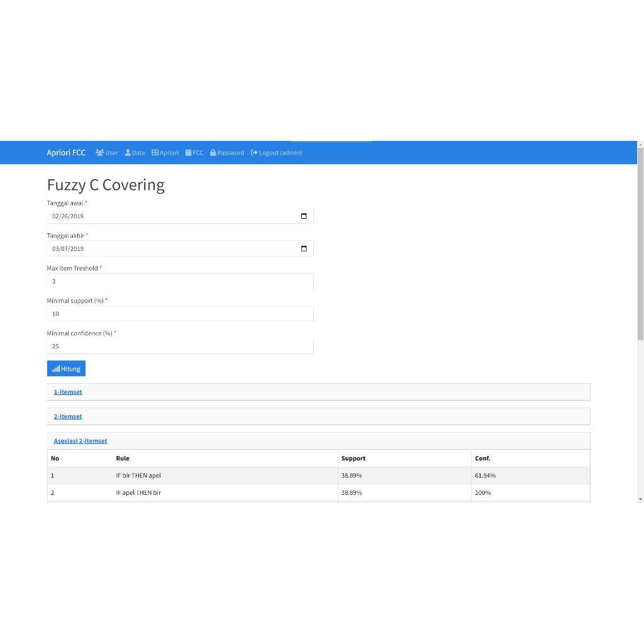The image size is (644, 644).
Task: Focus the Max Item Treshold field
Action: (x=180, y=281)
